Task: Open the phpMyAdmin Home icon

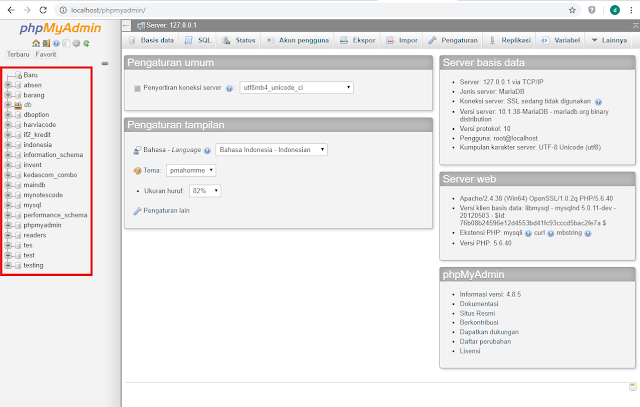Action: coord(36,43)
